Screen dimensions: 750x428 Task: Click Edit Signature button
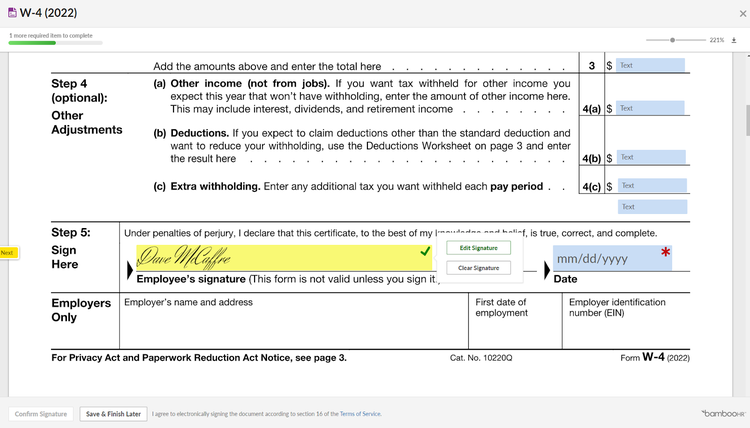coord(478,248)
